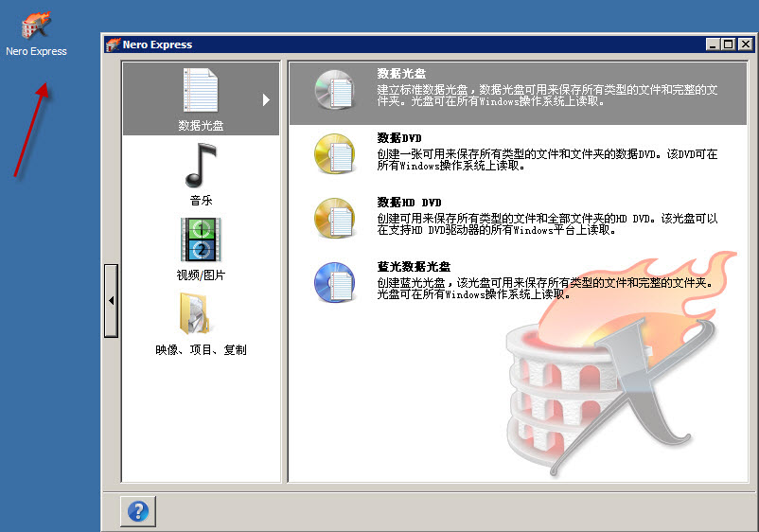
Task: Click the blue 蓝光数据光盘 disc icon
Action: tap(334, 282)
